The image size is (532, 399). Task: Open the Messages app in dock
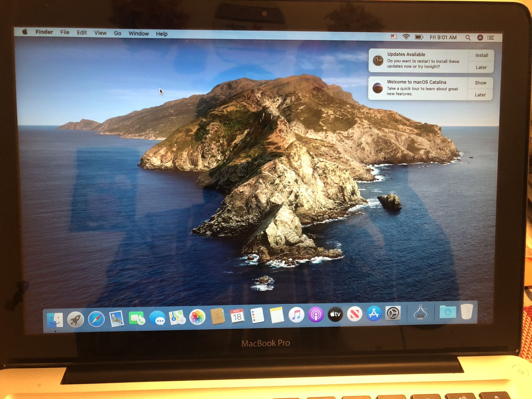tap(157, 318)
